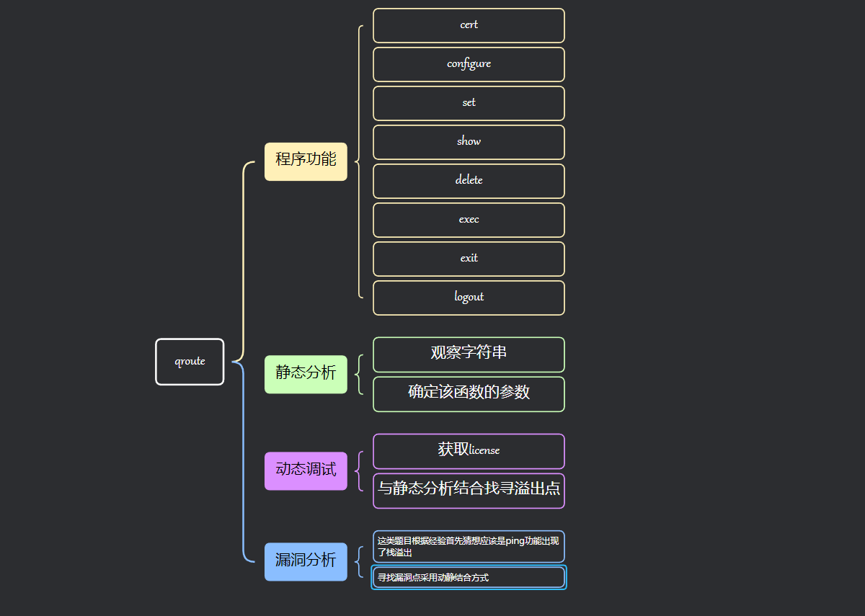Select the 获取license node

click(469, 451)
